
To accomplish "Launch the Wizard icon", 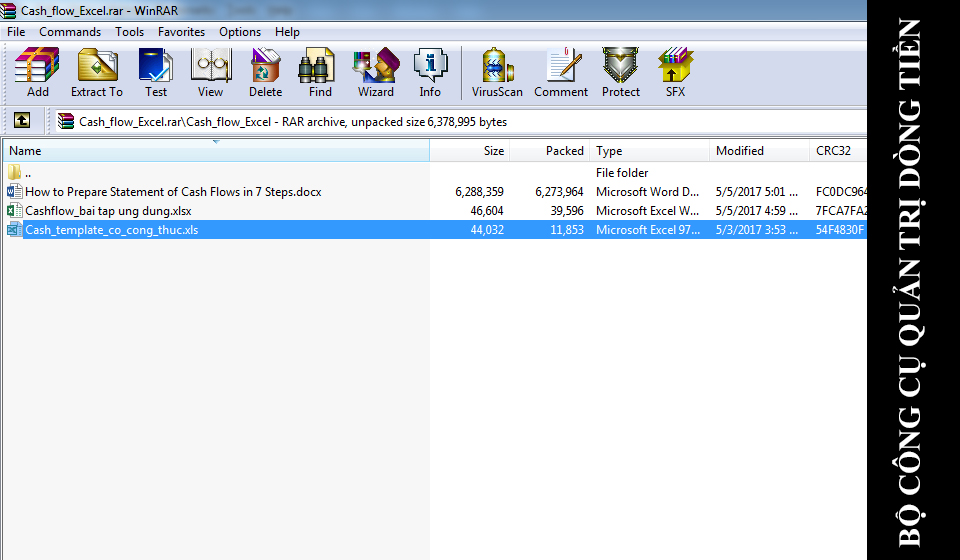I will tap(376, 65).
